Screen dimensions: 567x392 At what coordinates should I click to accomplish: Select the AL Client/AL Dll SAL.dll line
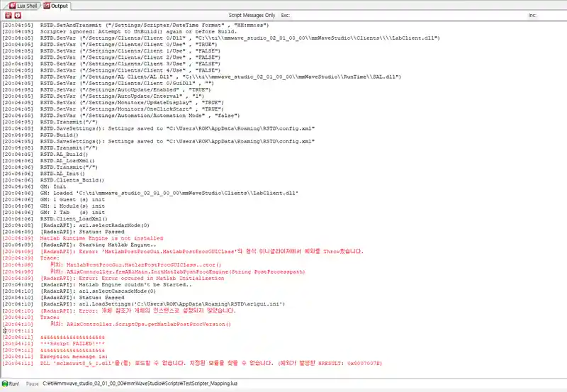pyautogui.click(x=202, y=77)
